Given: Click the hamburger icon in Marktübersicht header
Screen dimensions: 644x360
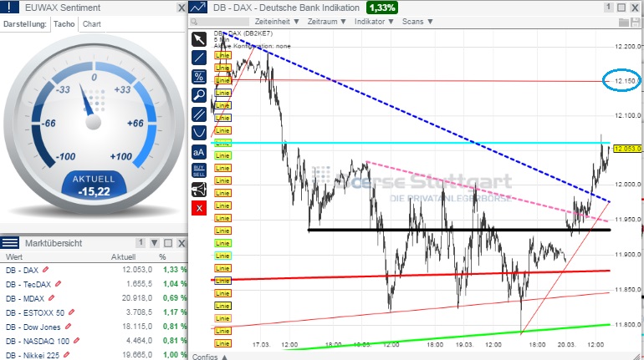Looking at the screenshot, I should (x=9, y=243).
